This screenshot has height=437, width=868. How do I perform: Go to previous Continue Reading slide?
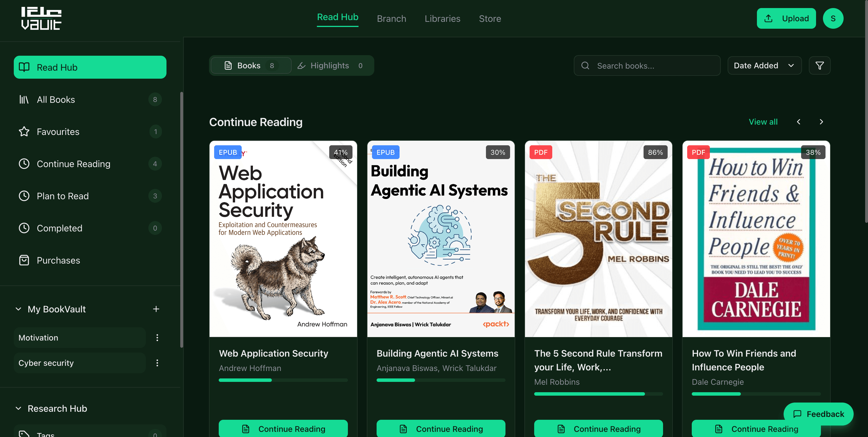tap(798, 122)
